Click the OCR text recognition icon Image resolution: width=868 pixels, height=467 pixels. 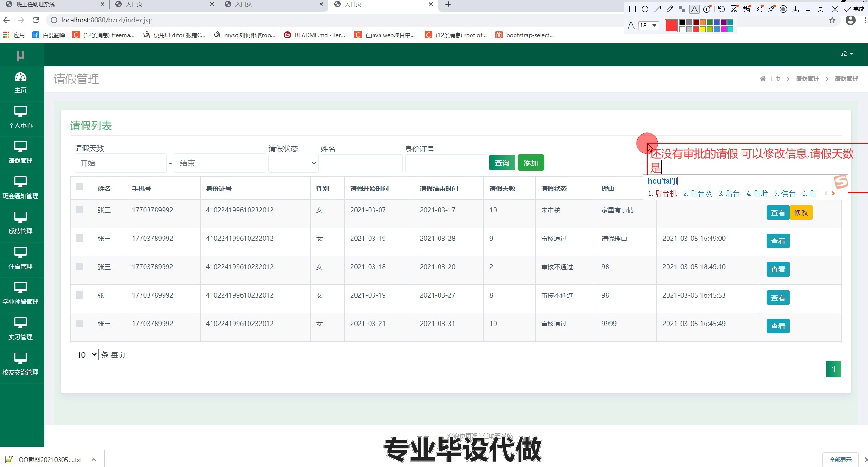coord(759,9)
